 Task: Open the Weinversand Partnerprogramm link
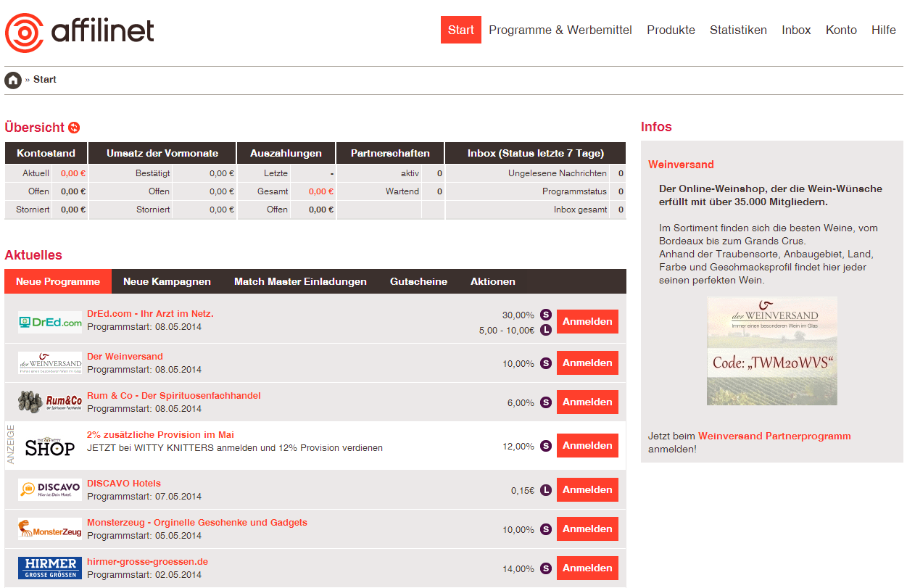(774, 436)
